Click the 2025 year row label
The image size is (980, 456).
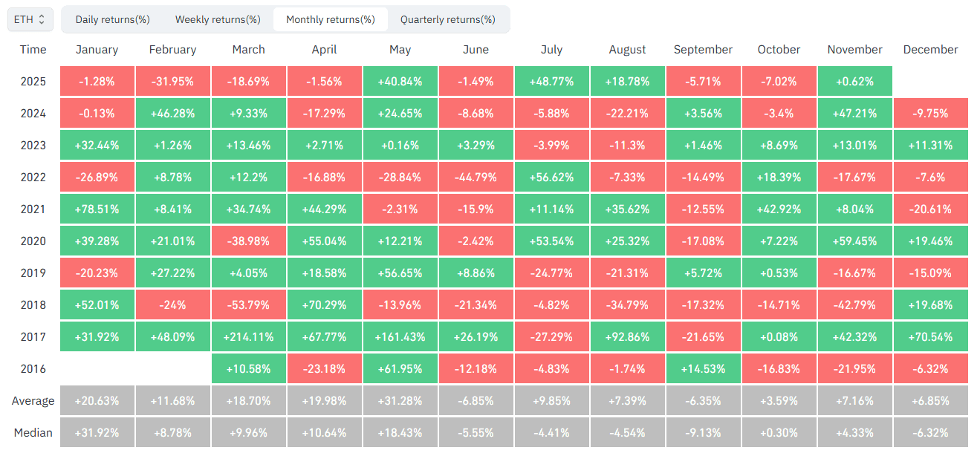[33, 81]
